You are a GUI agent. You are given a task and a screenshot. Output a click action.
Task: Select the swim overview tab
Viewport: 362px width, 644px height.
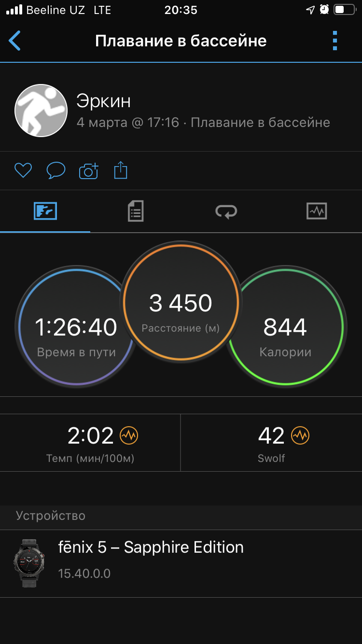pos(45,211)
